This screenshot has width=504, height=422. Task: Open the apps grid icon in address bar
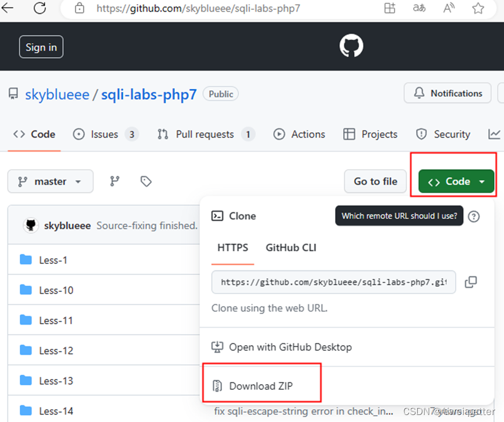click(390, 8)
